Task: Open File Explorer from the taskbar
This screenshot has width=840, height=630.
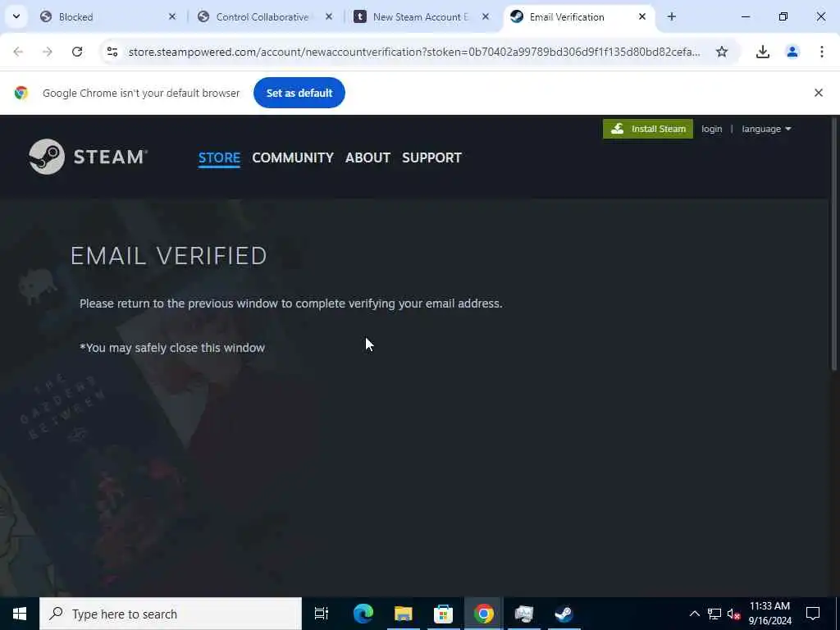Action: pos(403,614)
